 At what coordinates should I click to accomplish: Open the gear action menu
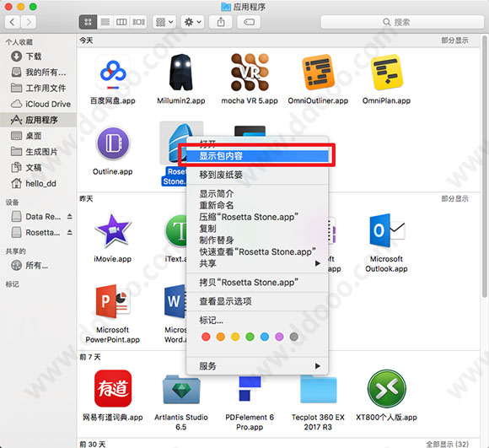pos(192,22)
